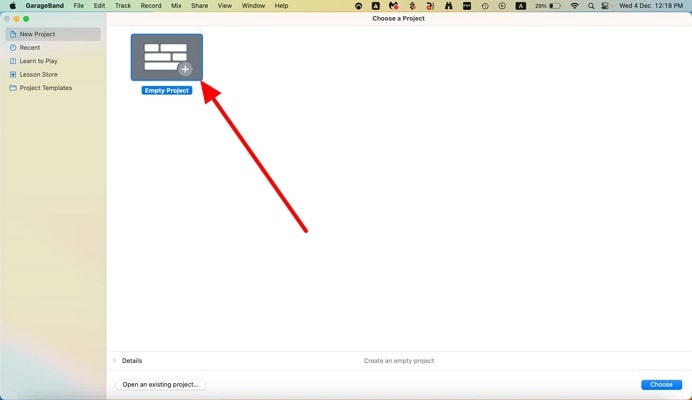Open the Record menu
This screenshot has width=692, height=400.
[x=151, y=6]
